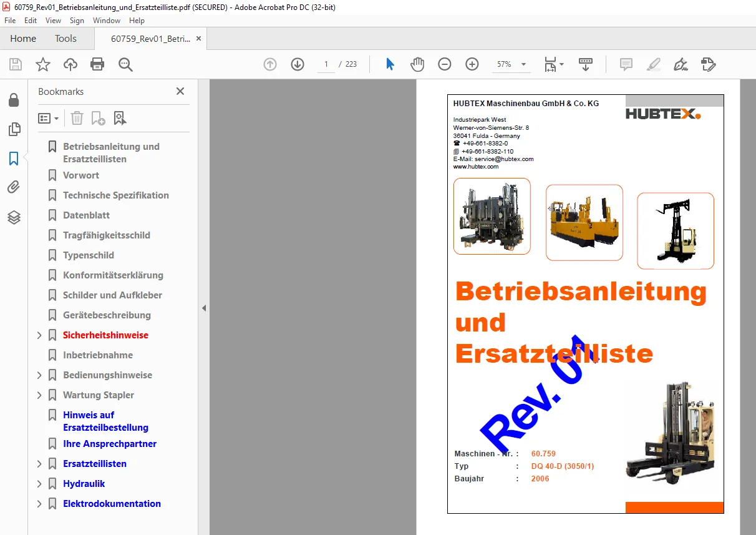The width and height of the screenshot is (756, 535).
Task: Select the Highlight text tool
Action: pos(653,64)
